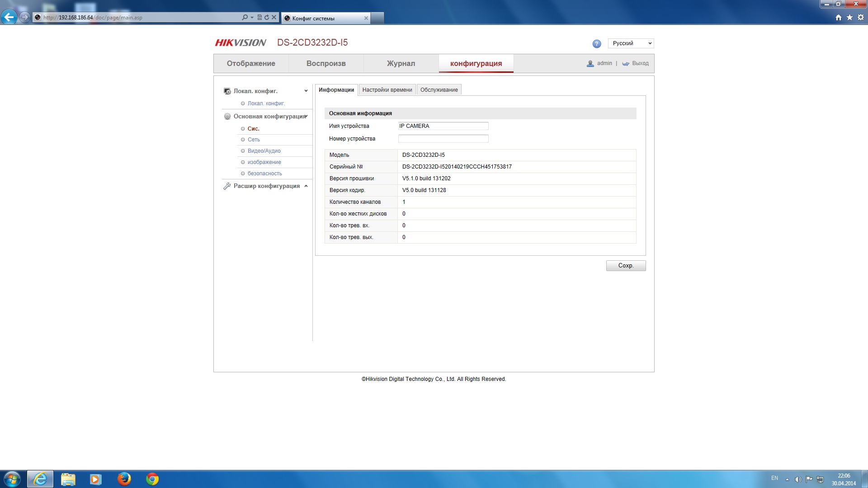Screen dimensions: 868x488
Task: Click the logout arrow icon
Action: (626, 64)
